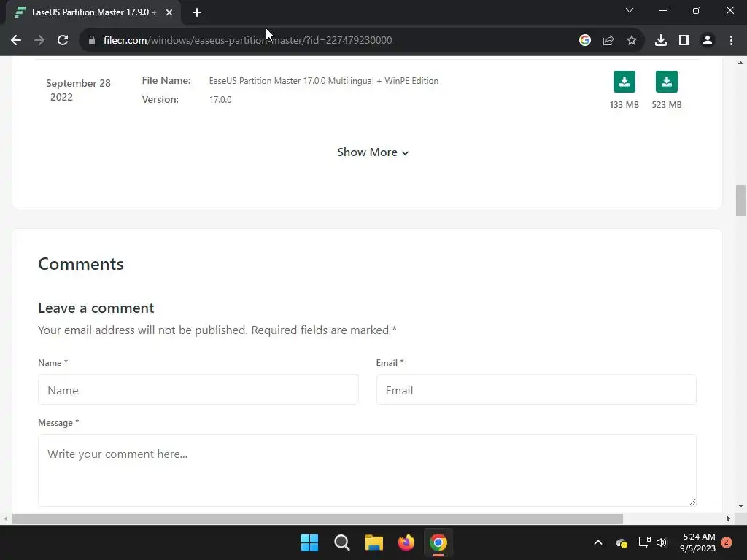Focus the Email input field

(536, 389)
